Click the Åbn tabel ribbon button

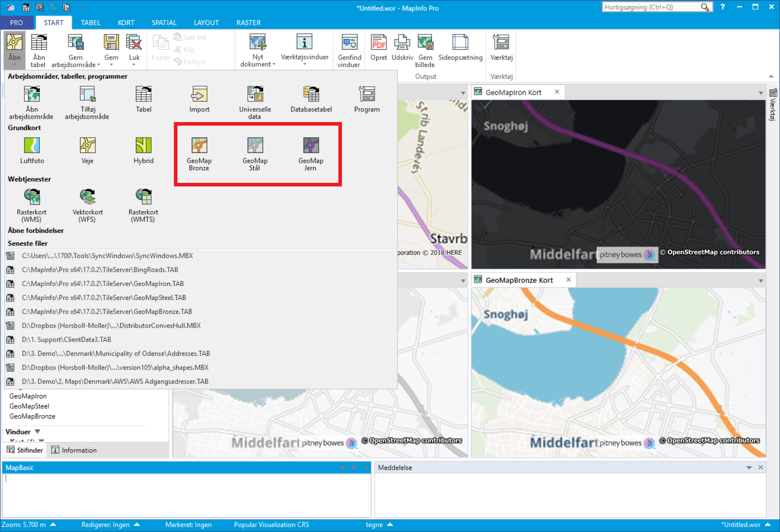pos(39,50)
